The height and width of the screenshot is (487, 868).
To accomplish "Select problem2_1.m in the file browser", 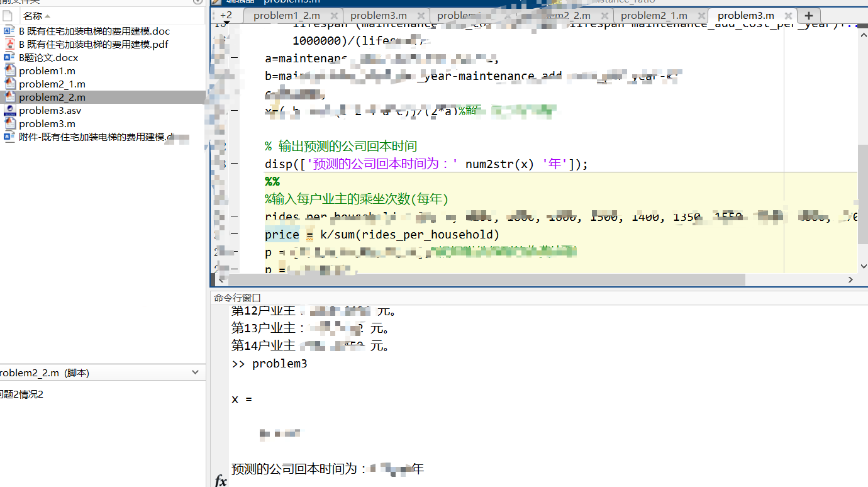I will pyautogui.click(x=52, y=84).
